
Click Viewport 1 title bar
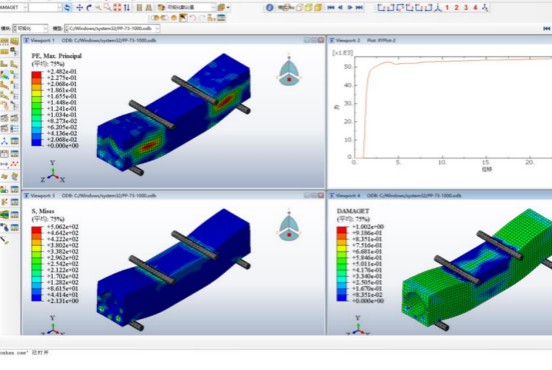click(x=174, y=40)
